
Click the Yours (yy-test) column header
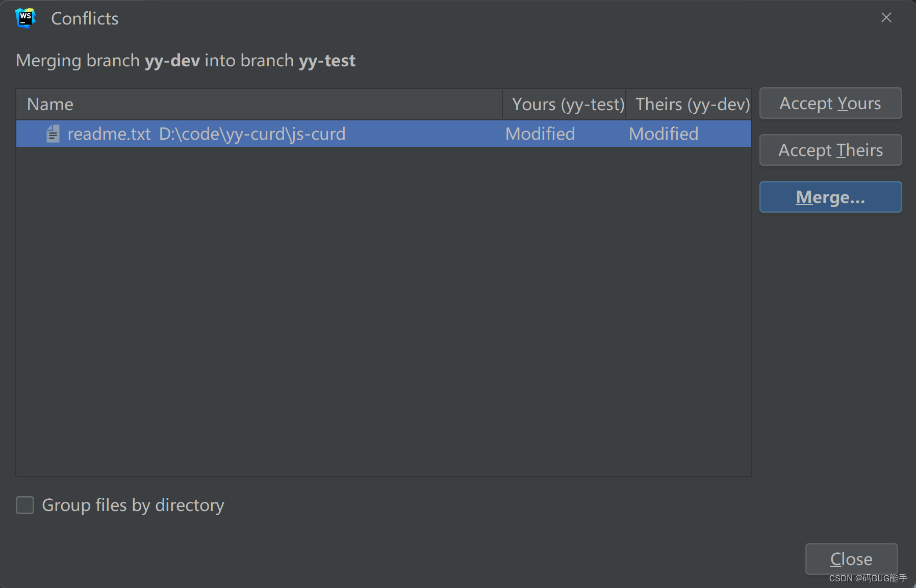click(x=568, y=104)
